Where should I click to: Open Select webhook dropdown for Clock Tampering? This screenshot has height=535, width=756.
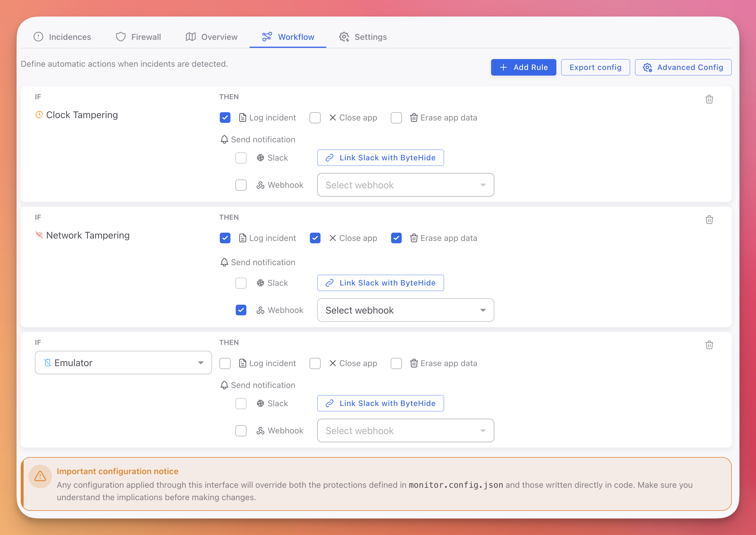[x=405, y=185]
